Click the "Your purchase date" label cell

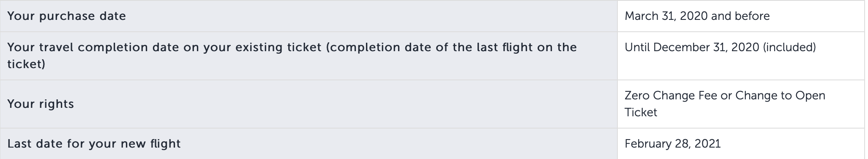(x=308, y=16)
